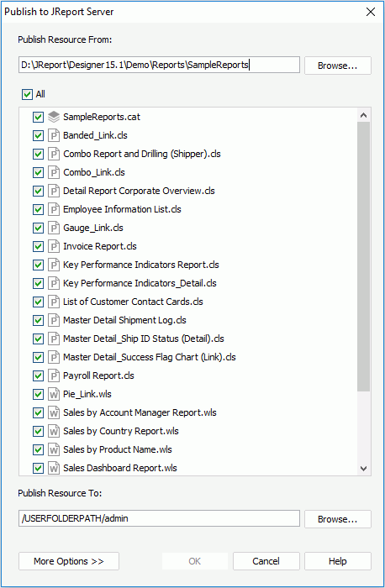Click the Sales by Account Manager Report icon

54,413
